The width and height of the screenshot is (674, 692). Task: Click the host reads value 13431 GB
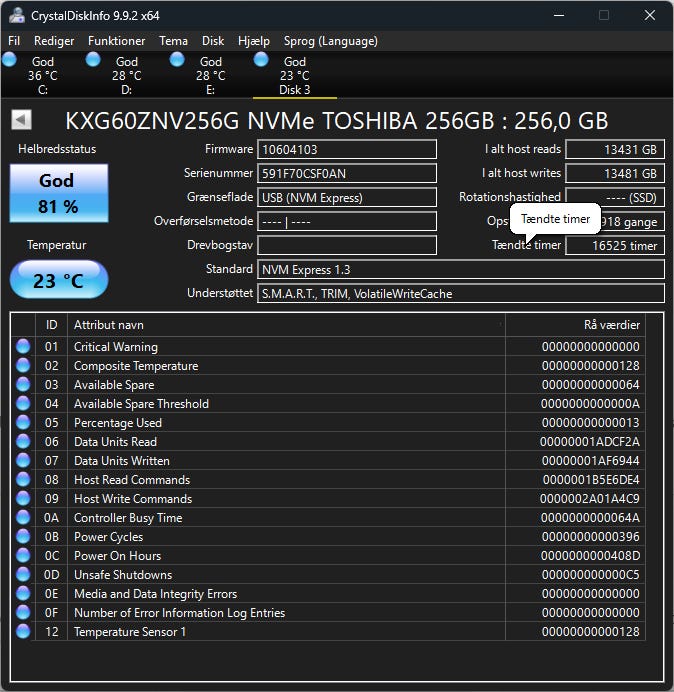(x=615, y=149)
